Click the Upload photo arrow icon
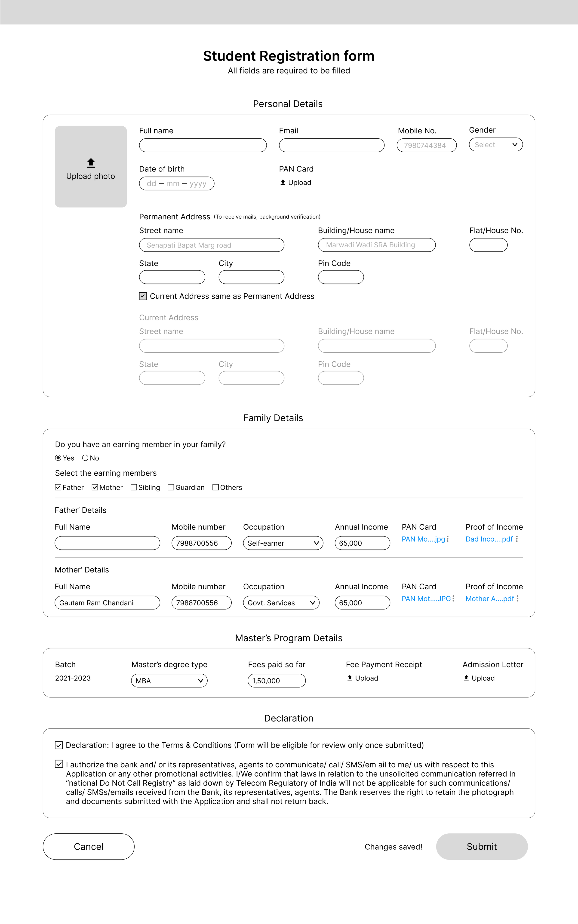 (x=91, y=163)
